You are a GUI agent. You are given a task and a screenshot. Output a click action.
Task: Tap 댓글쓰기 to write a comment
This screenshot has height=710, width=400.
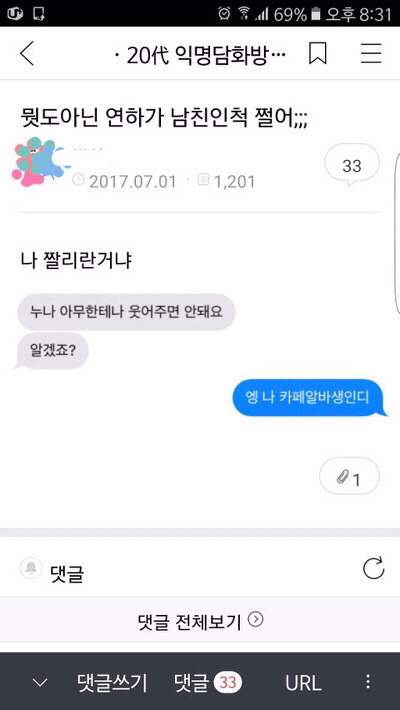click(x=112, y=682)
